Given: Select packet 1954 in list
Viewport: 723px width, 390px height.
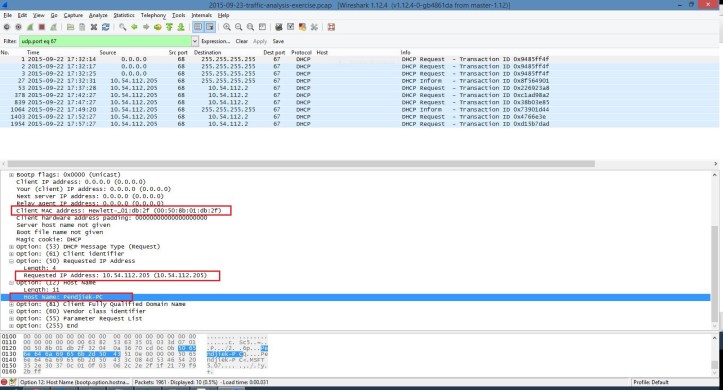Looking at the screenshot, I should pos(360,124).
